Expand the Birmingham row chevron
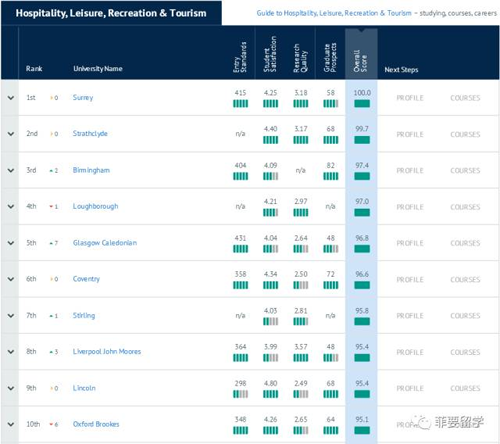Image resolution: width=500 pixels, height=444 pixels. (11, 170)
